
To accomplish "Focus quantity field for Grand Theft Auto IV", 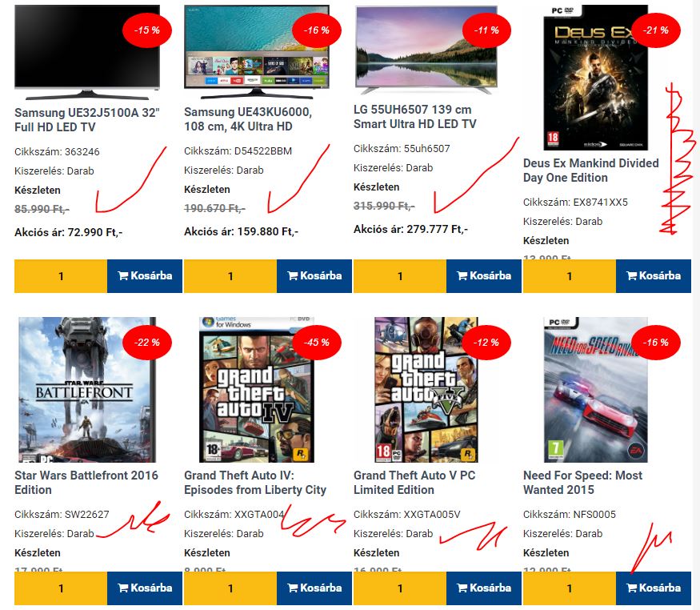I will tap(230, 588).
